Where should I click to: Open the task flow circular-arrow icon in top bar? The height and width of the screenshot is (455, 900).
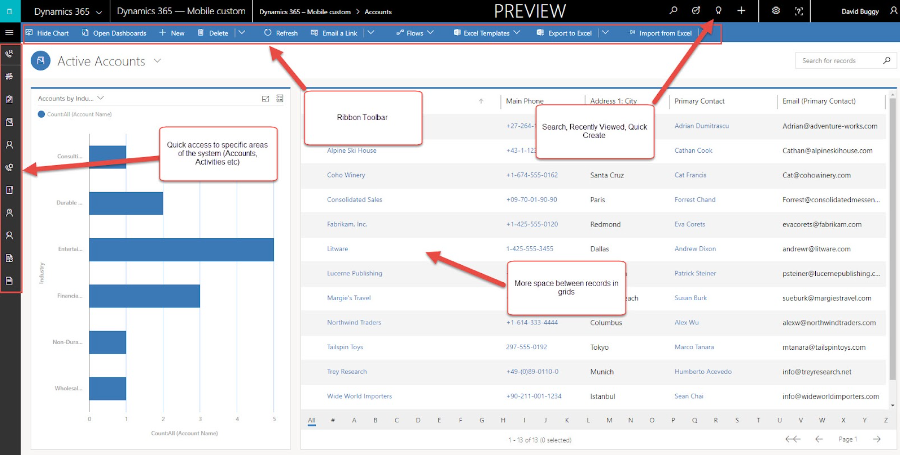pos(696,11)
